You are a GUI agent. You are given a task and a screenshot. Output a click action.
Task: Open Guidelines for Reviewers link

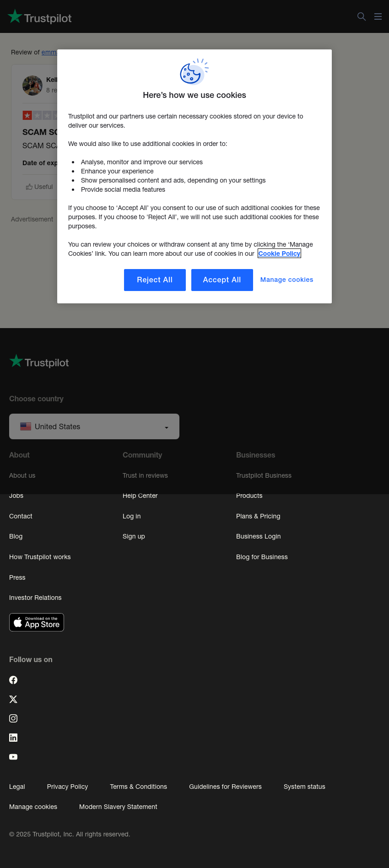pyautogui.click(x=225, y=787)
